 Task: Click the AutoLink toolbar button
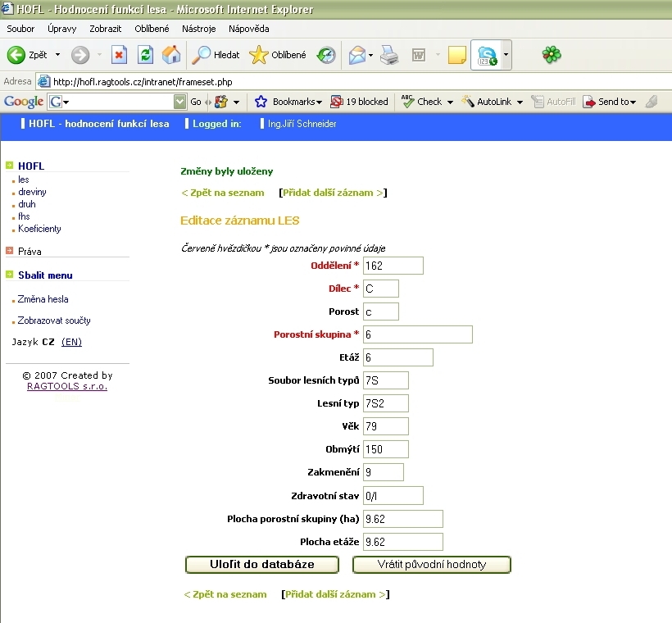click(x=486, y=102)
